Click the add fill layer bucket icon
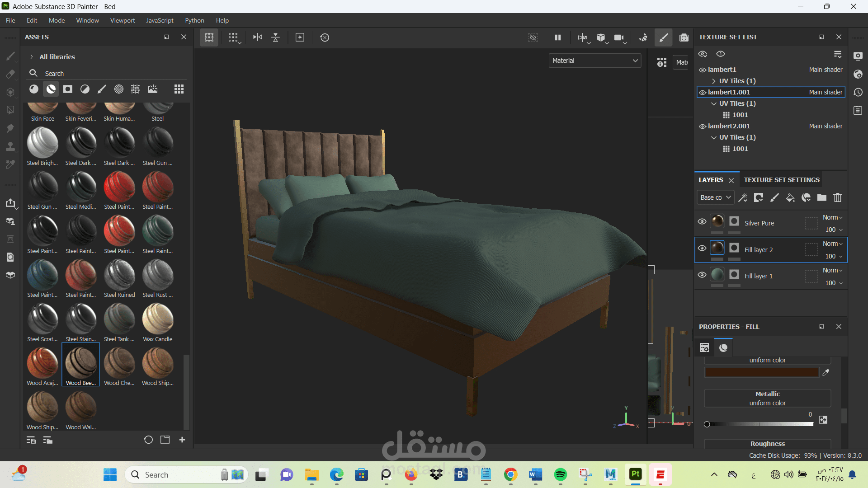868x488 pixels. pos(790,197)
